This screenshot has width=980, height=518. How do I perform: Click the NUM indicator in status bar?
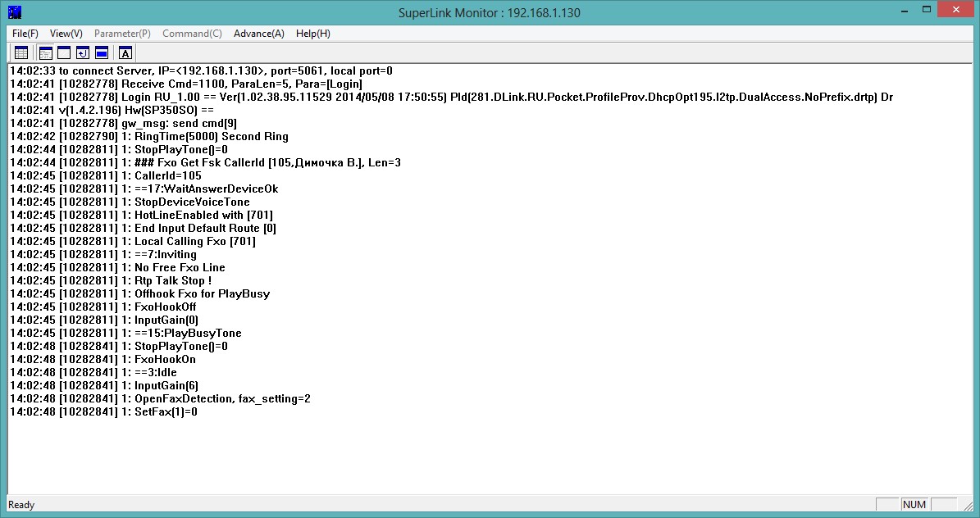pos(914,504)
